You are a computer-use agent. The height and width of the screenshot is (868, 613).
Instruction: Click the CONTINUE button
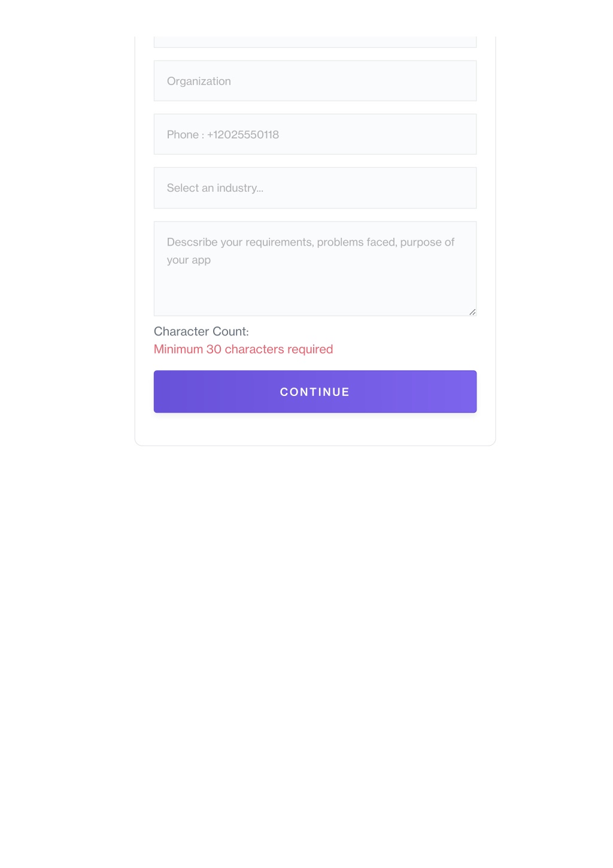315,392
